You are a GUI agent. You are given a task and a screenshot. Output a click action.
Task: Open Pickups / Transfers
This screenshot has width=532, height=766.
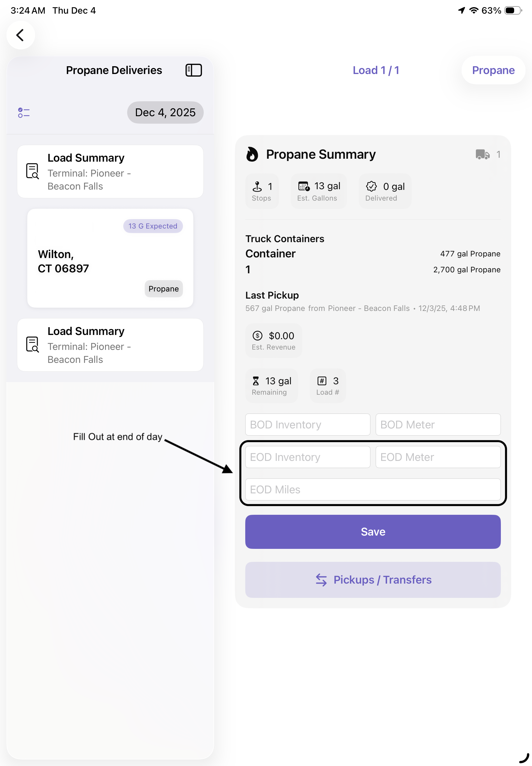373,580
